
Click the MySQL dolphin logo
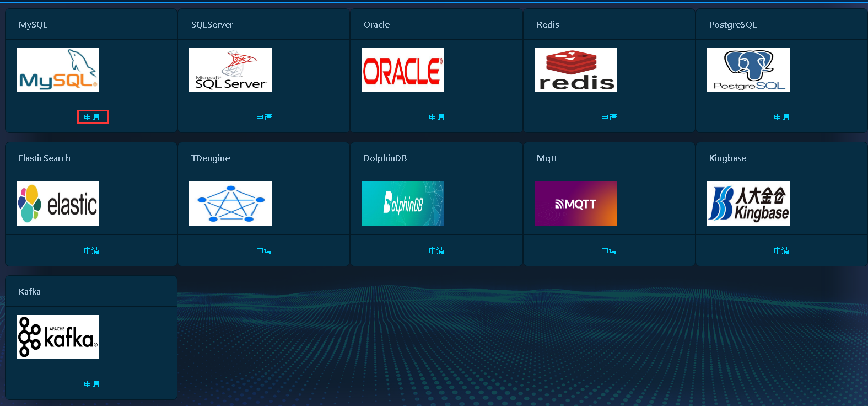[x=58, y=70]
